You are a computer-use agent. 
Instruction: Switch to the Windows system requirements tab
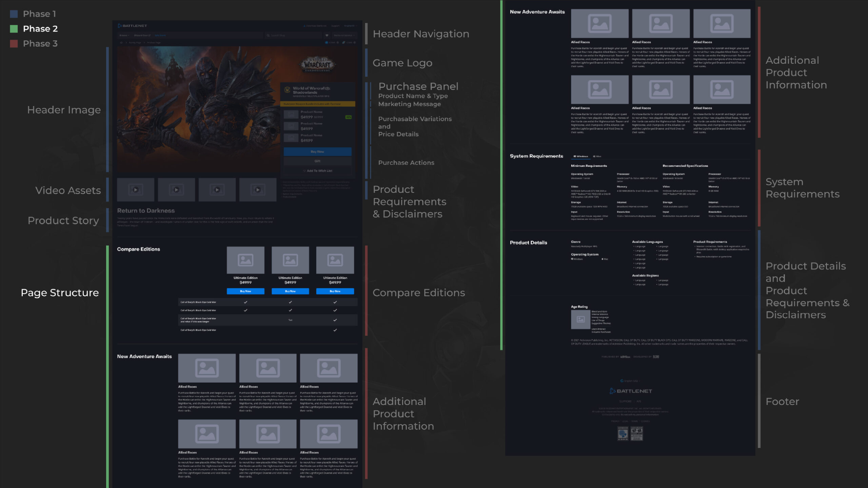[x=580, y=157]
